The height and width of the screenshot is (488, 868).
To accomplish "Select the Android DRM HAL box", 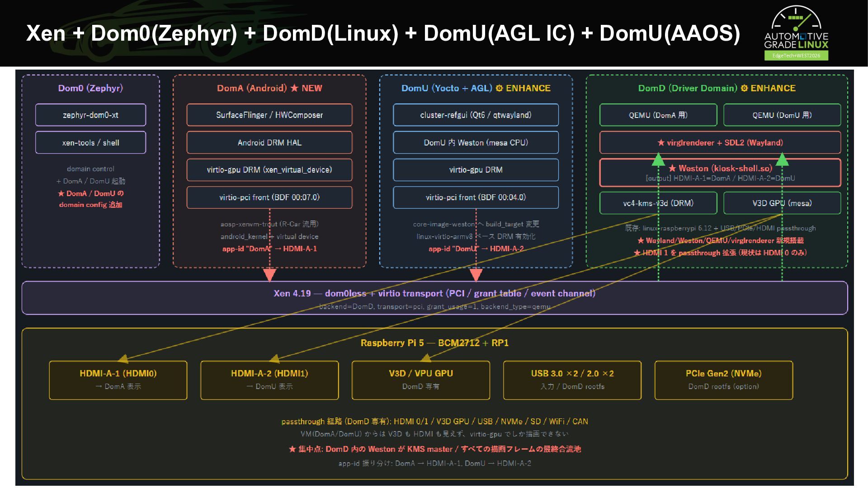I will 269,142.
